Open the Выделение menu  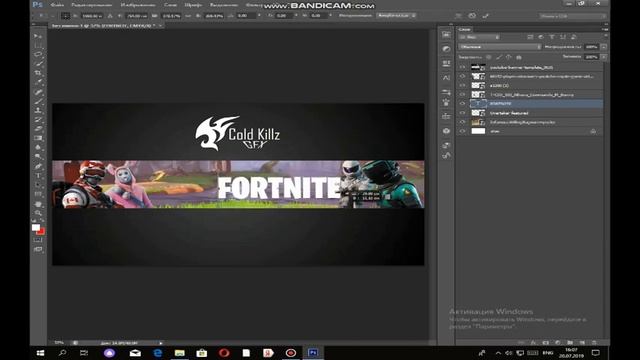[224, 5]
